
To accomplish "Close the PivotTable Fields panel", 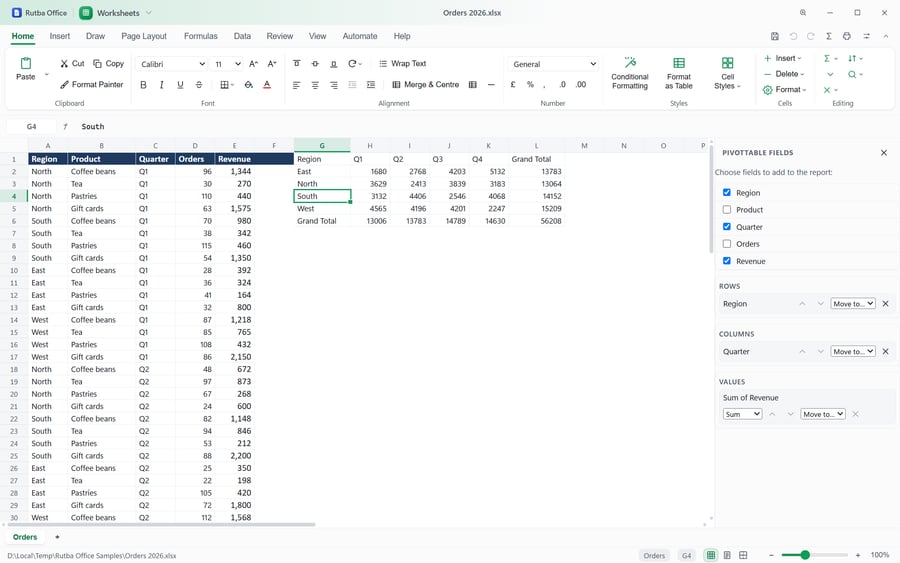I will 884,153.
